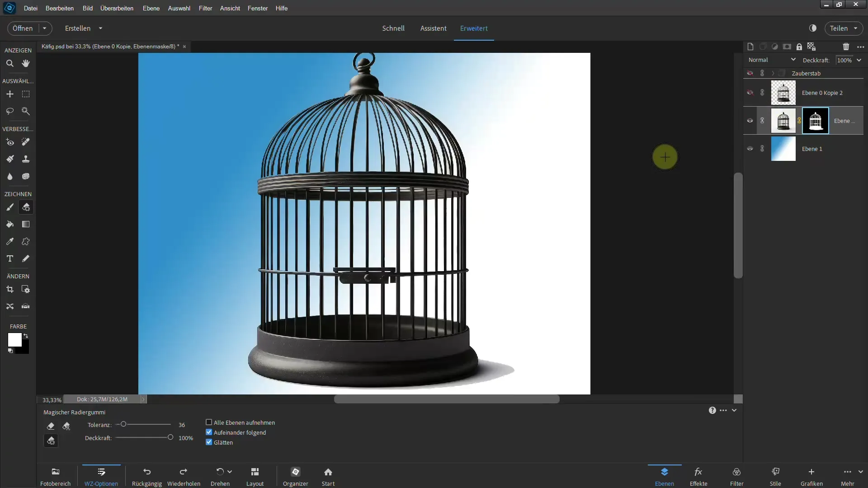The height and width of the screenshot is (488, 868).
Task: Select the Content-Aware Move tool
Action: coord(9,306)
